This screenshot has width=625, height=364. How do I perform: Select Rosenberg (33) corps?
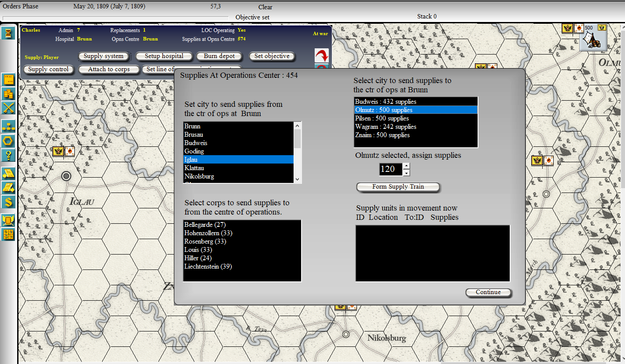242,241
